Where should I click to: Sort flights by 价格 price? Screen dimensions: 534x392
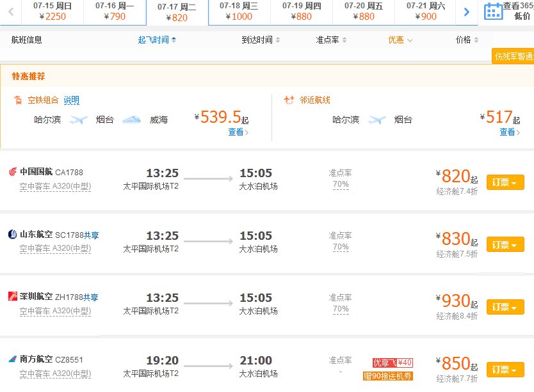467,40
